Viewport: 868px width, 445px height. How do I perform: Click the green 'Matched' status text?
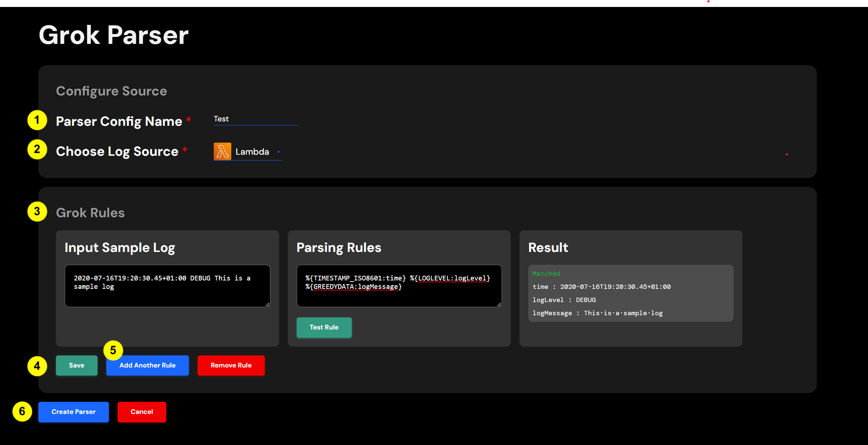point(546,274)
